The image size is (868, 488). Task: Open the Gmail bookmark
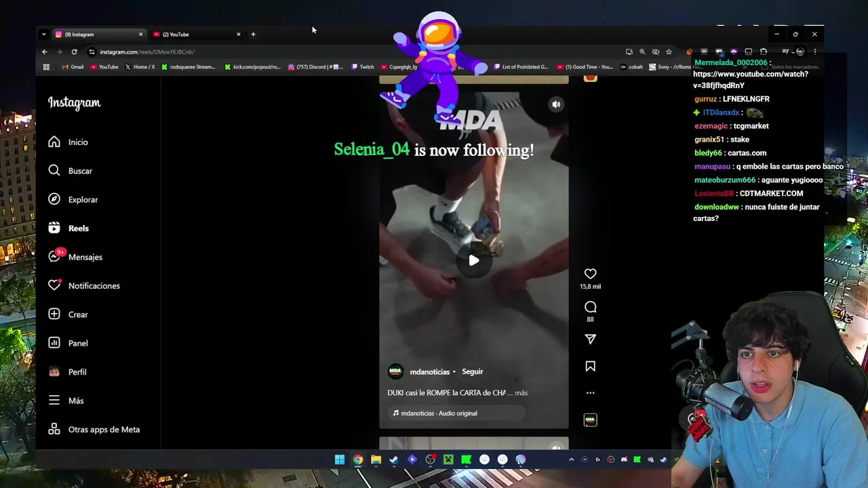coord(73,67)
